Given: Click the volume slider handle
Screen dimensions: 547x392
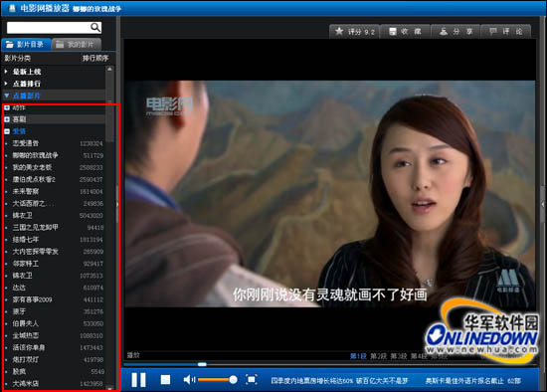Looking at the screenshot, I should pos(233,379).
